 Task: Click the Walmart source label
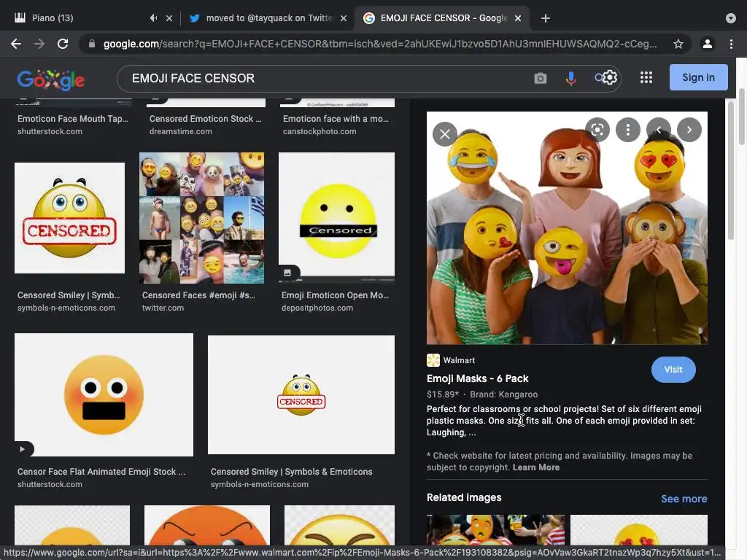459,360
